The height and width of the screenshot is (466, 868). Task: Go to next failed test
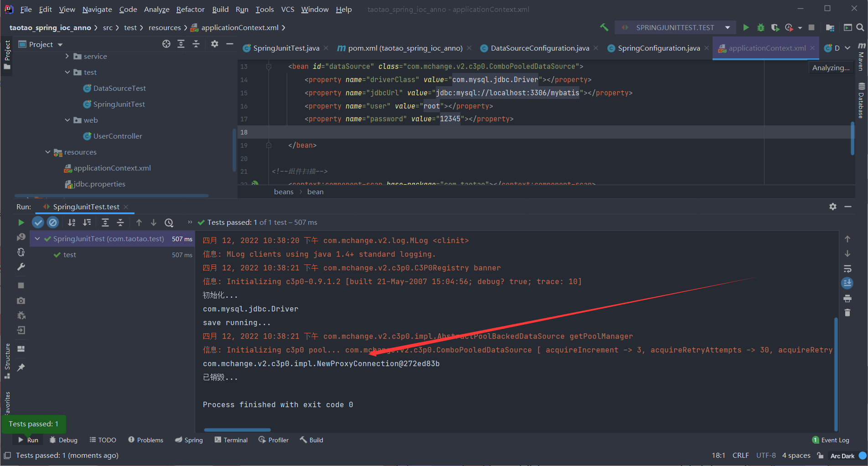pos(154,223)
